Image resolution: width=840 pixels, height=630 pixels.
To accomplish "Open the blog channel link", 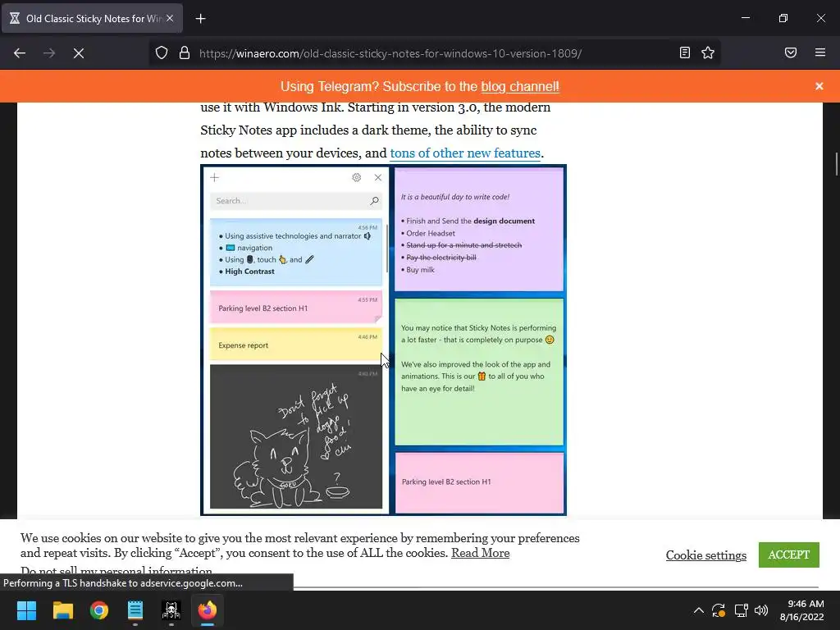I will [x=519, y=86].
